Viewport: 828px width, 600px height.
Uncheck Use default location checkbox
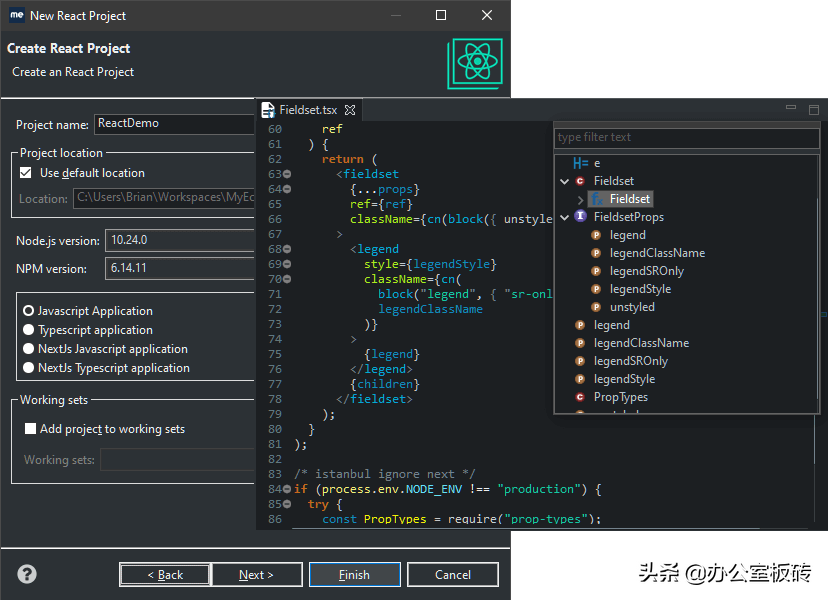tap(25, 173)
